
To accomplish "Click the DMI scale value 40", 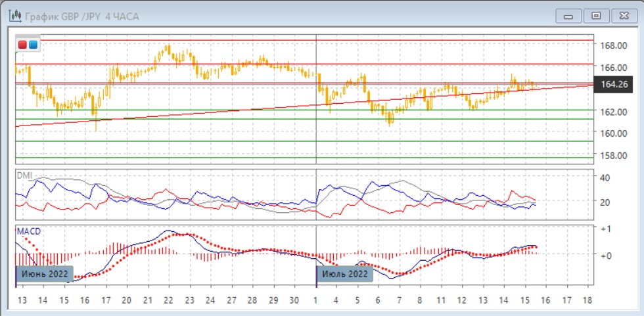I will point(604,177).
